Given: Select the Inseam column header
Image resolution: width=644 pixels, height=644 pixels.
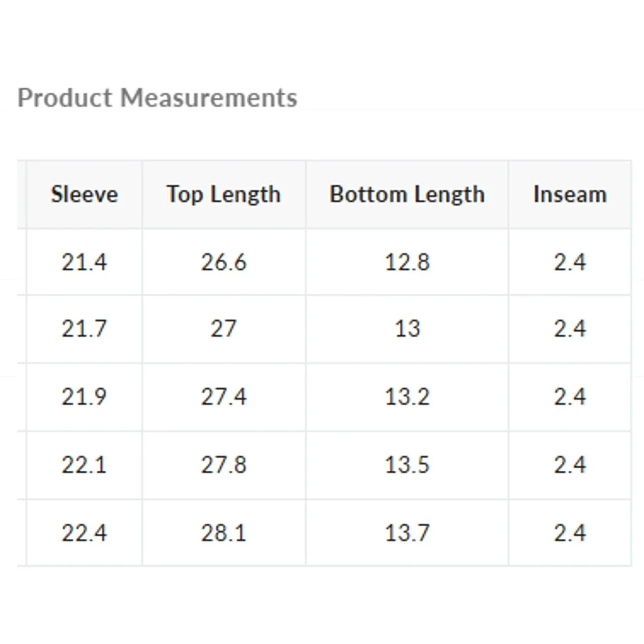Looking at the screenshot, I should coord(570,194).
